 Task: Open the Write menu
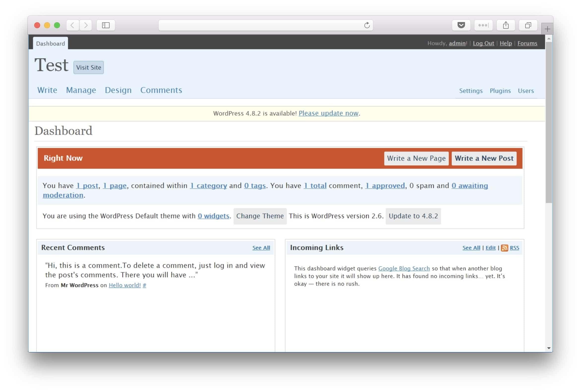pyautogui.click(x=47, y=90)
